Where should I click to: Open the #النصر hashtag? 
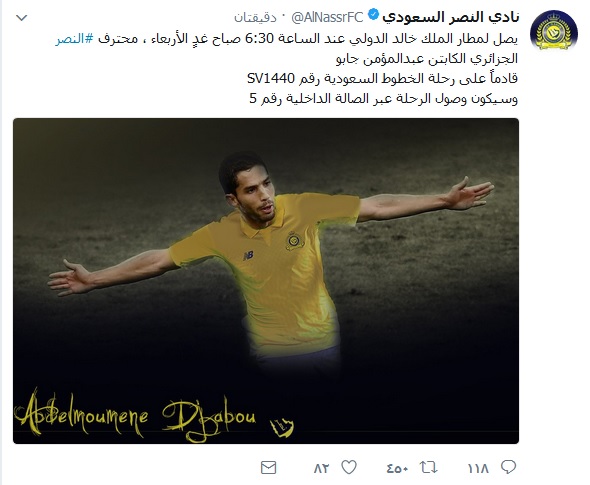(75, 38)
